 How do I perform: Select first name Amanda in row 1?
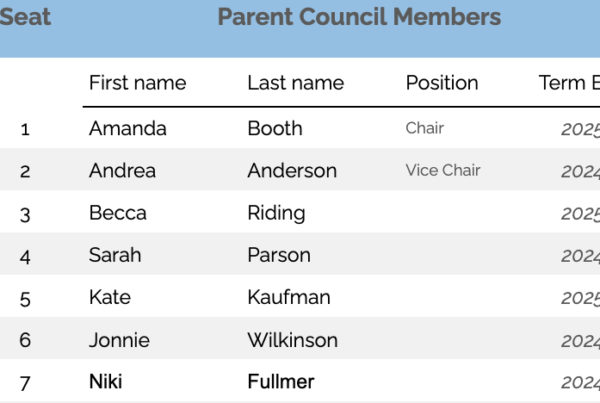(128, 128)
